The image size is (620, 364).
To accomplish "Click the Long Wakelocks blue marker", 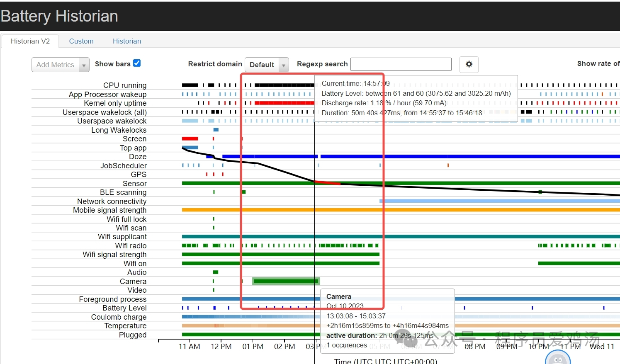I will (216, 130).
